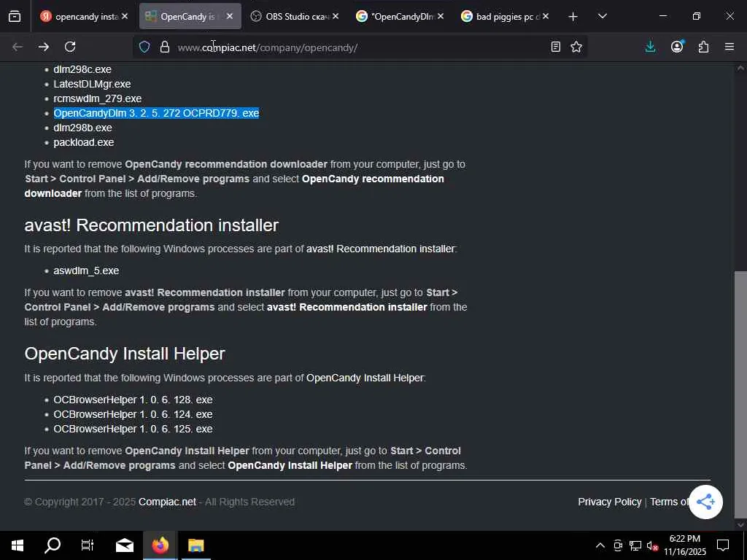
Task: Click the highlighted OpenCandyDlm OCPRD779 exe entry
Action: (156, 113)
